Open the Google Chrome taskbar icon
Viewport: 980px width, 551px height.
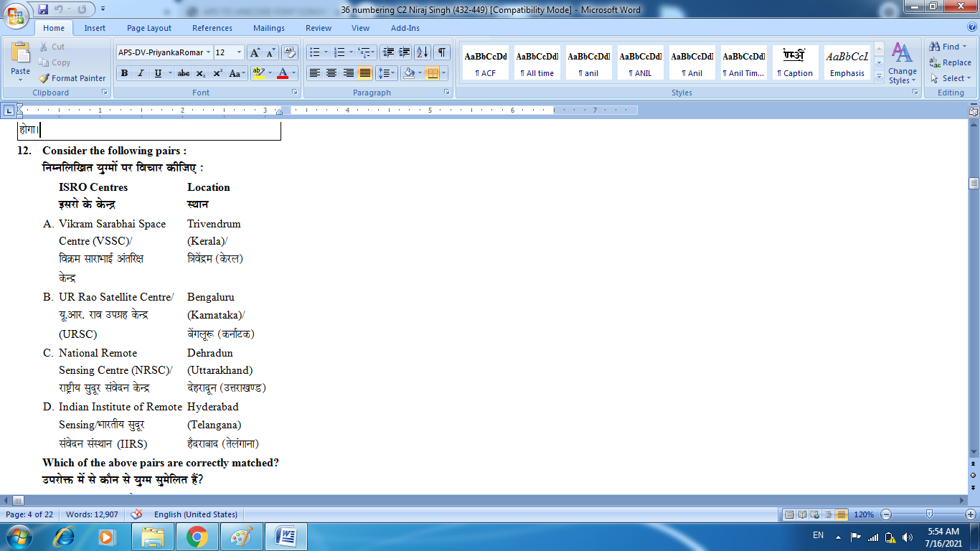(x=197, y=536)
